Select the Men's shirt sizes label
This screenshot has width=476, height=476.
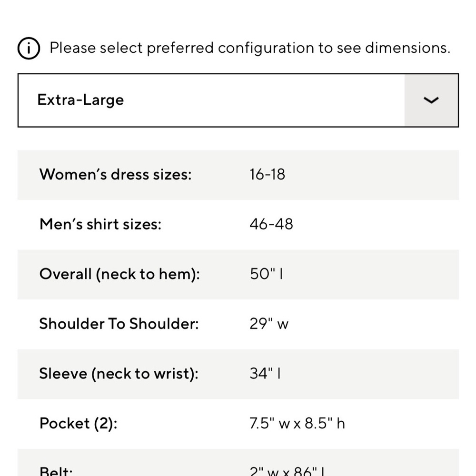coord(100,224)
